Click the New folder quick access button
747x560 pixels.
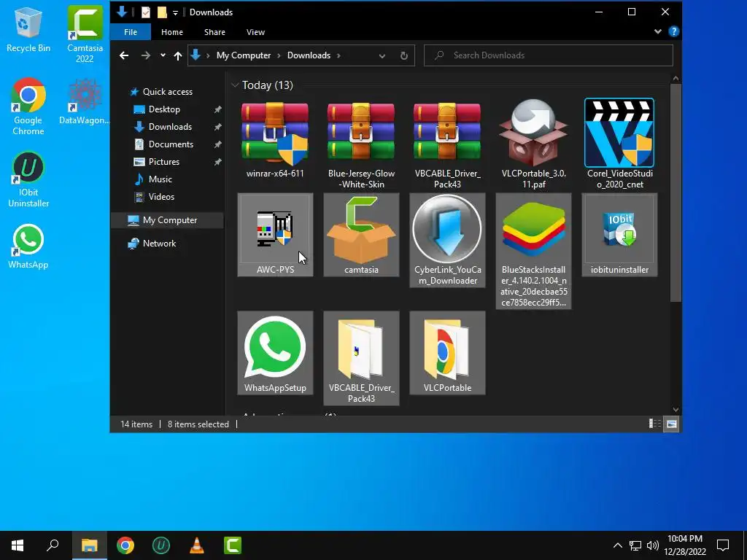[162, 12]
